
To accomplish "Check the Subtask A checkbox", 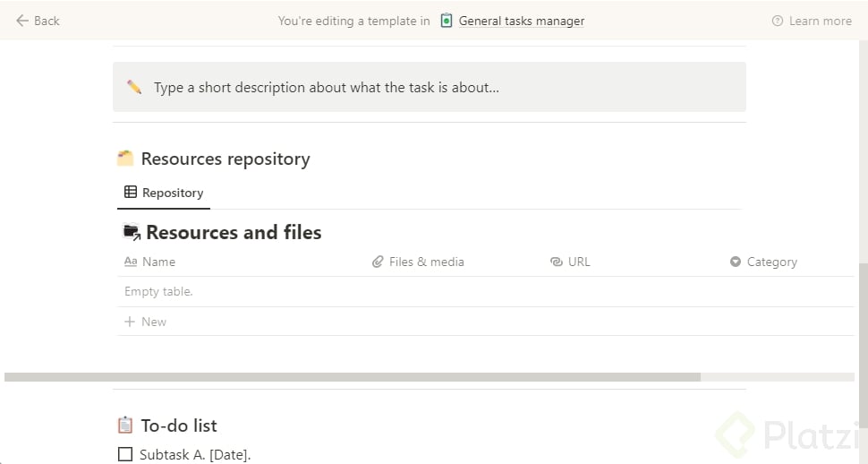I will tap(125, 454).
